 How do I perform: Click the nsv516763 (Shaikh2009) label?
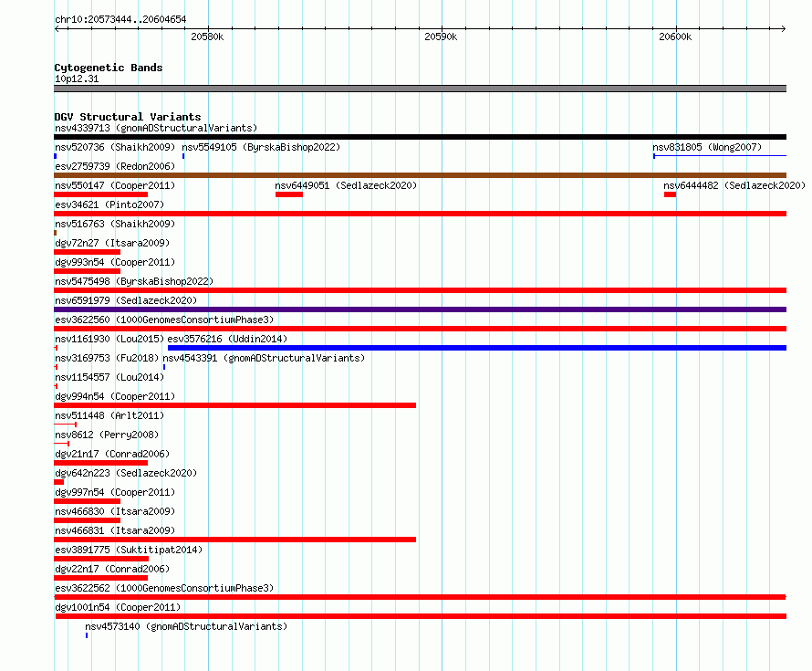[115, 224]
